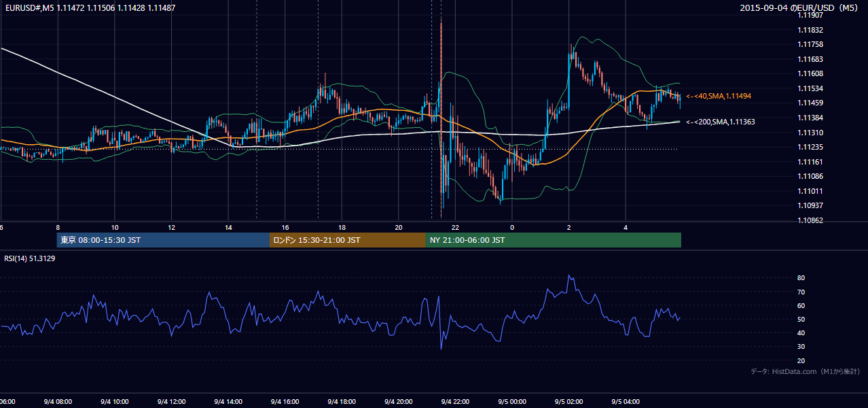Click the 2015-09-04 EUR/USD (M5) title

pos(800,8)
